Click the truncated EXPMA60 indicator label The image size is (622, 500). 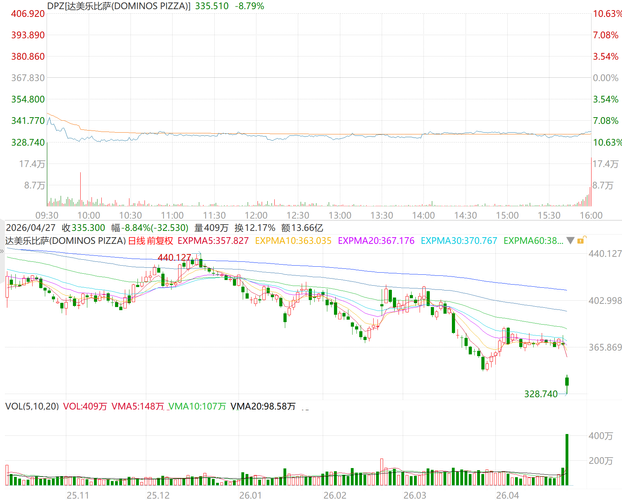[x=533, y=240]
